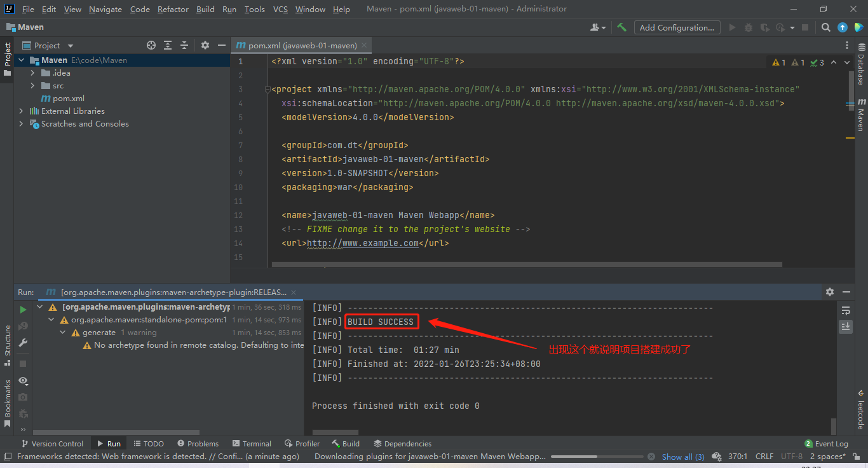
Task: Toggle the Maven side tool window
Action: (x=861, y=115)
